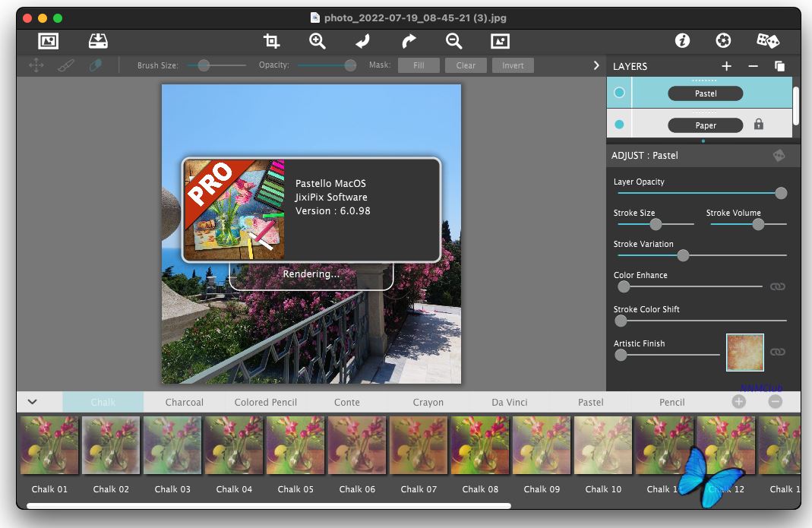The image size is (812, 528).
Task: Fit image to screen icon
Action: [501, 41]
